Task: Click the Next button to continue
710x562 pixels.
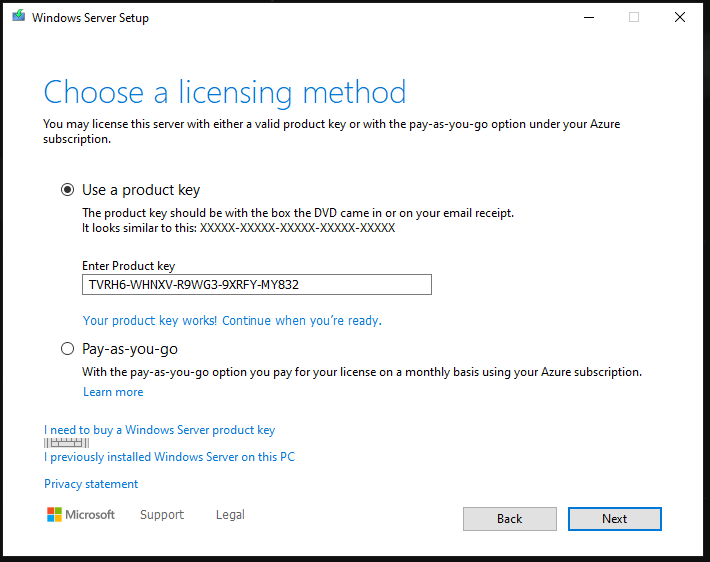Action: coord(615,519)
